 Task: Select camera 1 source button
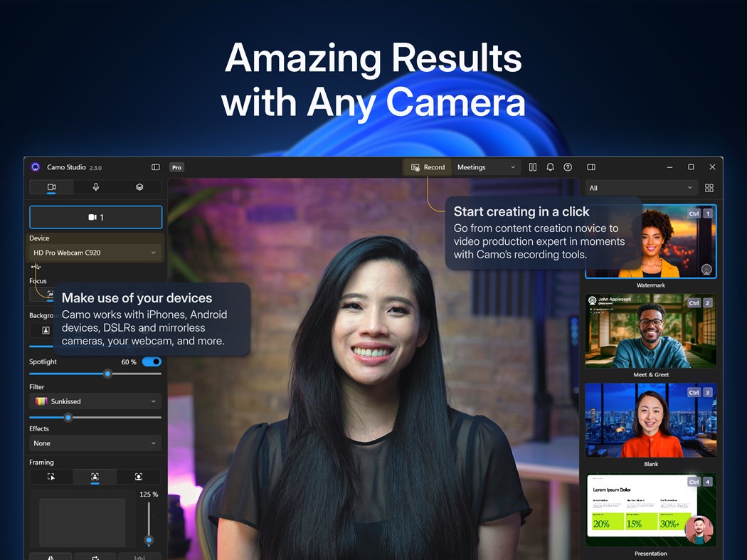[x=96, y=217]
